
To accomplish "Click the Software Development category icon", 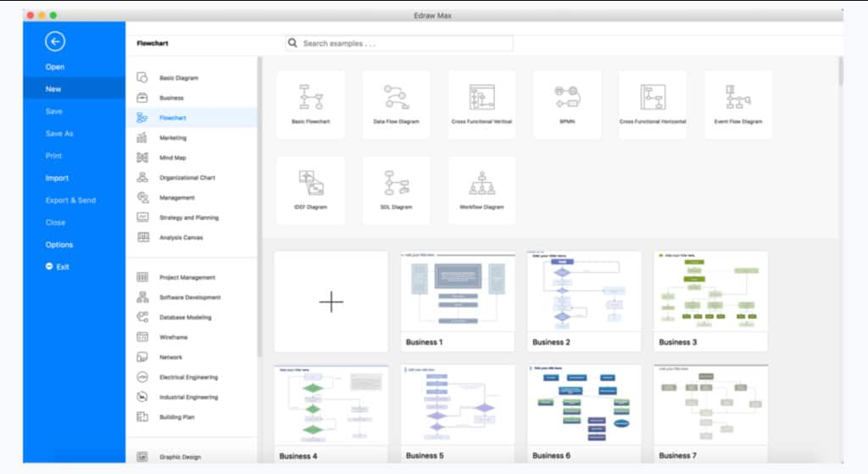I will click(142, 297).
